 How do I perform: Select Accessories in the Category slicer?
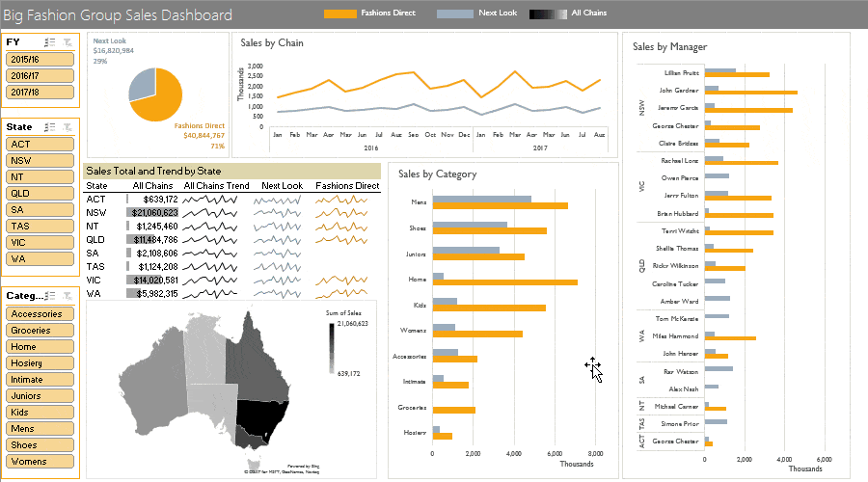coord(40,313)
